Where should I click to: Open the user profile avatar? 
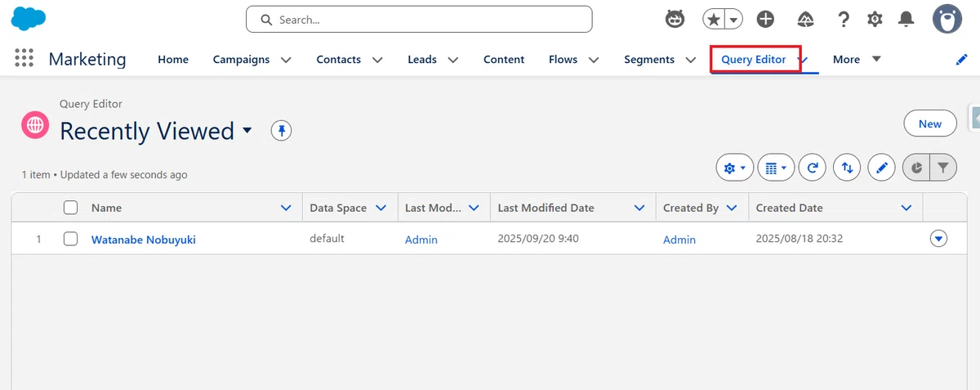[x=947, y=19]
